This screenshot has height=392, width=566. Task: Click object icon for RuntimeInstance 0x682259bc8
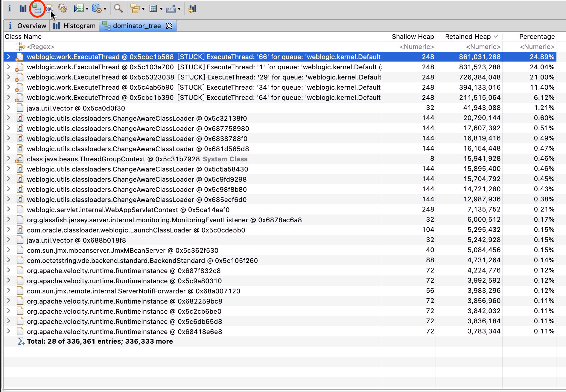20,301
